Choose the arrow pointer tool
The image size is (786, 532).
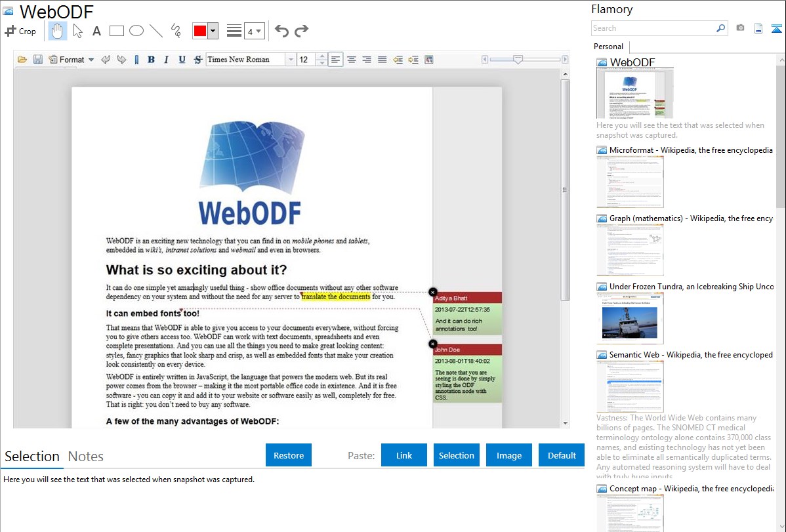pyautogui.click(x=77, y=31)
